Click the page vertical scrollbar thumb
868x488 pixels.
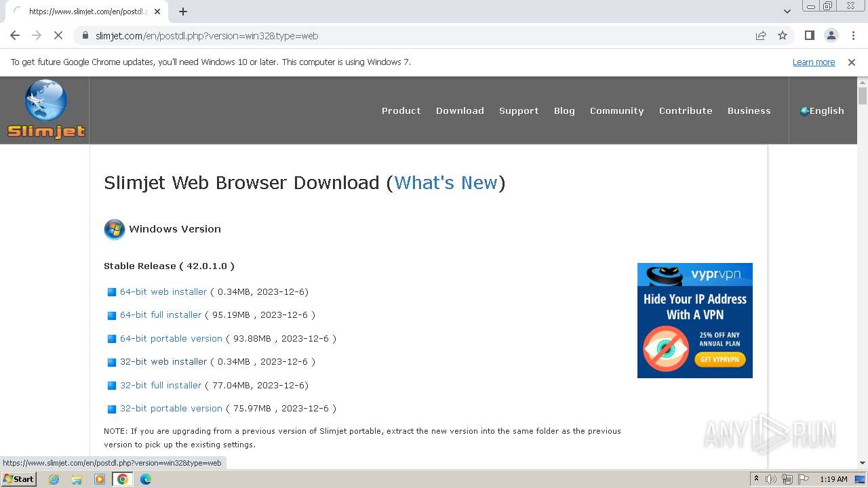point(863,96)
